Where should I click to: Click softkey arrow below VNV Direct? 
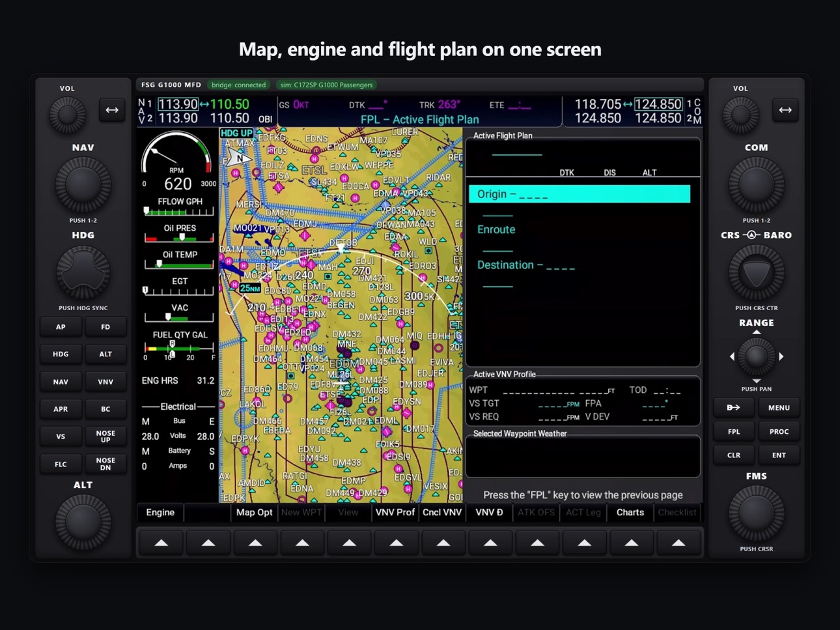[490, 542]
